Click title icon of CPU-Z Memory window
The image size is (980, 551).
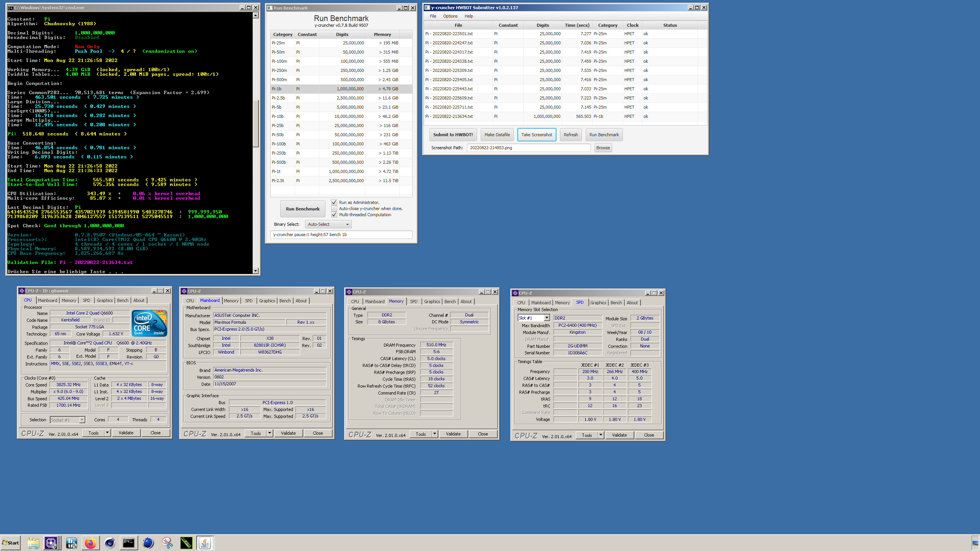point(349,292)
